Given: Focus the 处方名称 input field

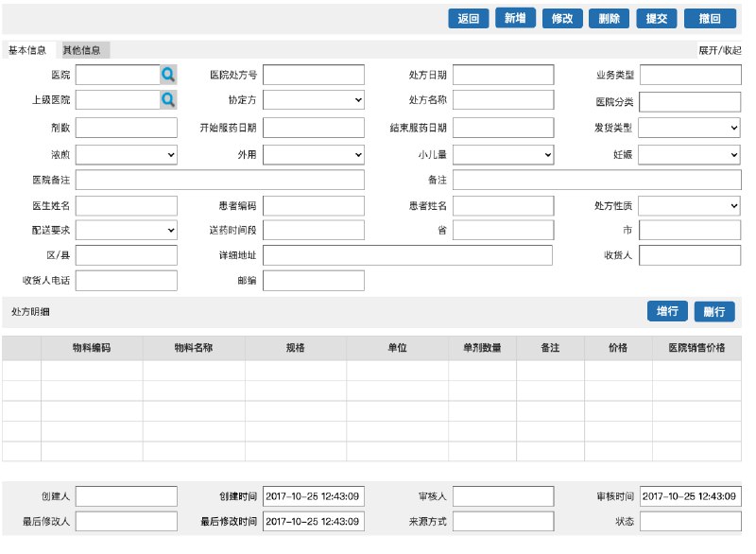Looking at the screenshot, I should pos(503,100).
